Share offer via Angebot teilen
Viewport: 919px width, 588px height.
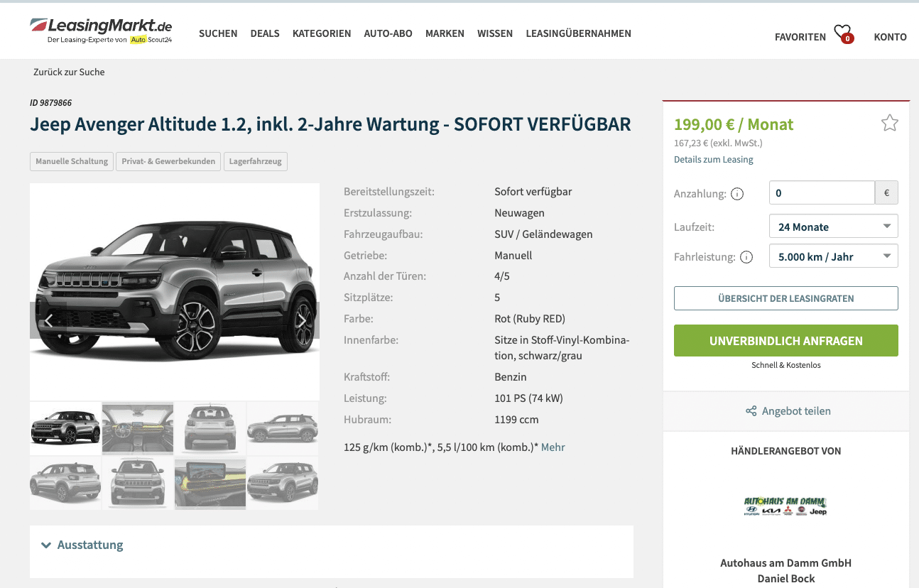[x=788, y=411]
